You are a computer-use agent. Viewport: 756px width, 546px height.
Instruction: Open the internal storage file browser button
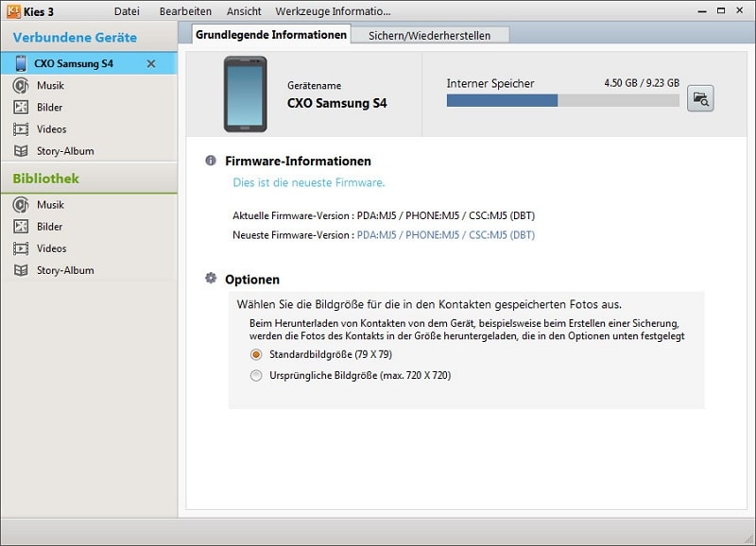pos(700,98)
